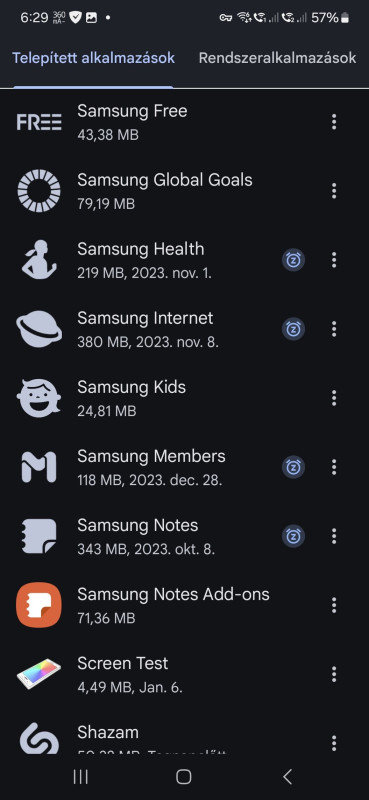Expand options menu for Screen Test
Viewport: 369px width, 800px height.
coord(334,674)
